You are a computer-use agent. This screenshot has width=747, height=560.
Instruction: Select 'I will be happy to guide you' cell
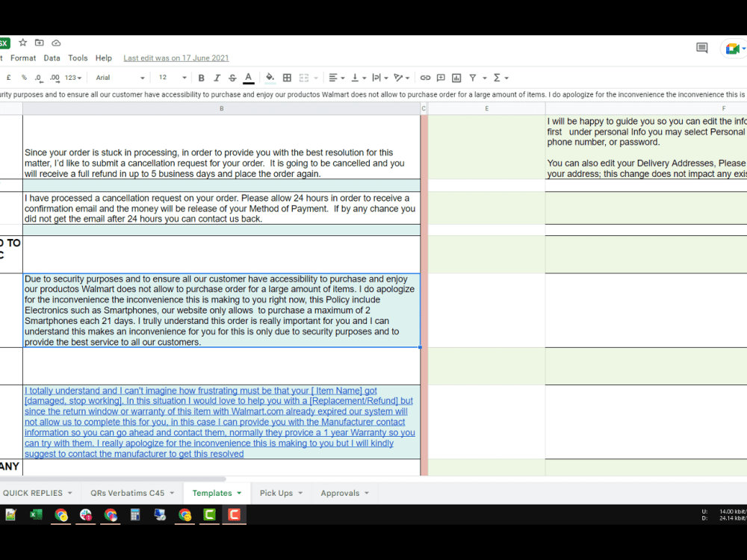click(646, 147)
